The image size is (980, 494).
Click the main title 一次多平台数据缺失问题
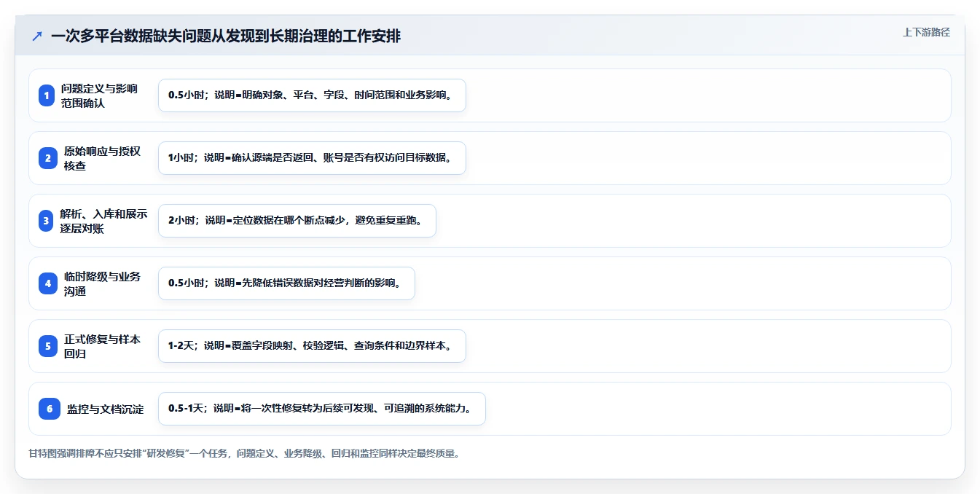coord(226,36)
